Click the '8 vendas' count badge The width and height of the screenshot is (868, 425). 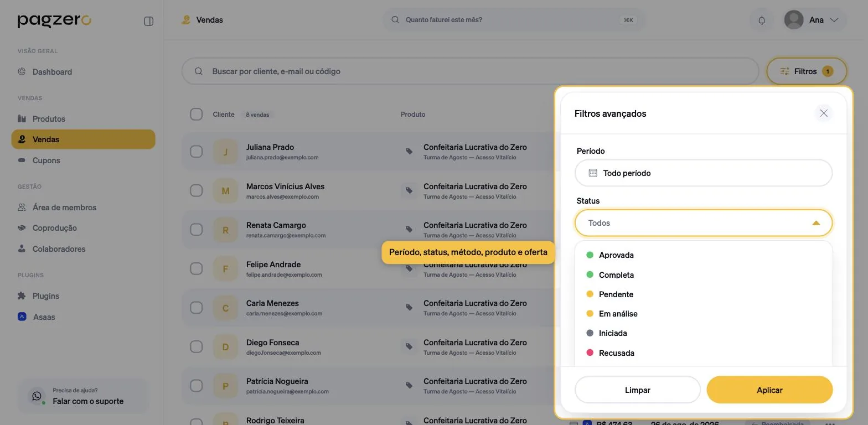pyautogui.click(x=257, y=115)
